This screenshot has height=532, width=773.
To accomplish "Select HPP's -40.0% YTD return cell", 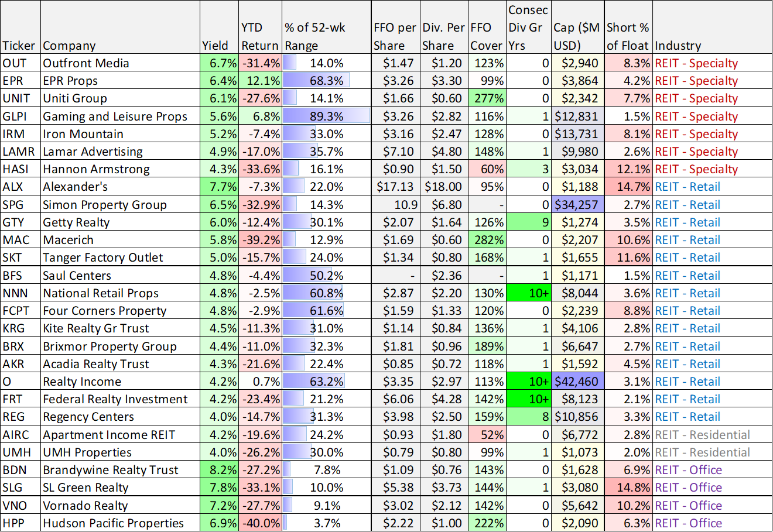I will (x=260, y=523).
